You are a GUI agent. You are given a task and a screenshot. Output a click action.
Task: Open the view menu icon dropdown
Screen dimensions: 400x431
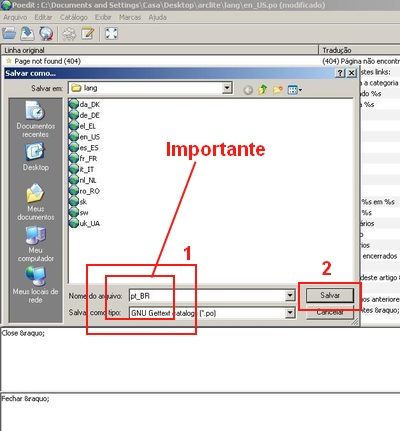point(295,89)
